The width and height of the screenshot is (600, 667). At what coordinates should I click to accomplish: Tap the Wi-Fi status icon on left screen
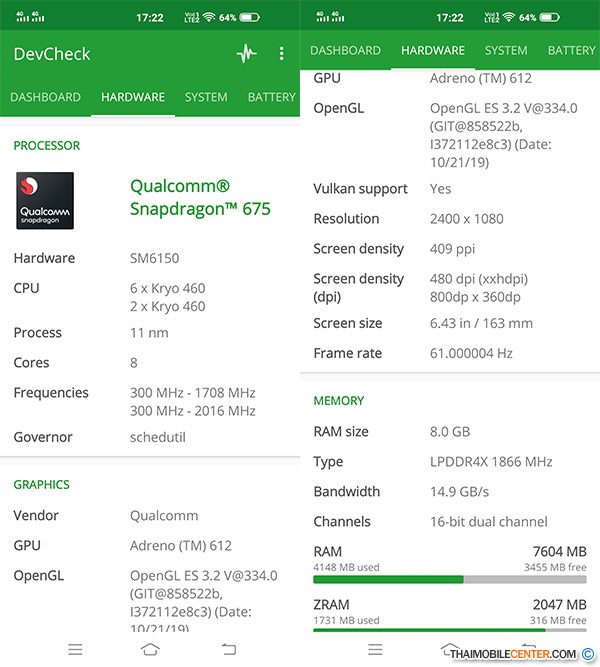(x=209, y=17)
